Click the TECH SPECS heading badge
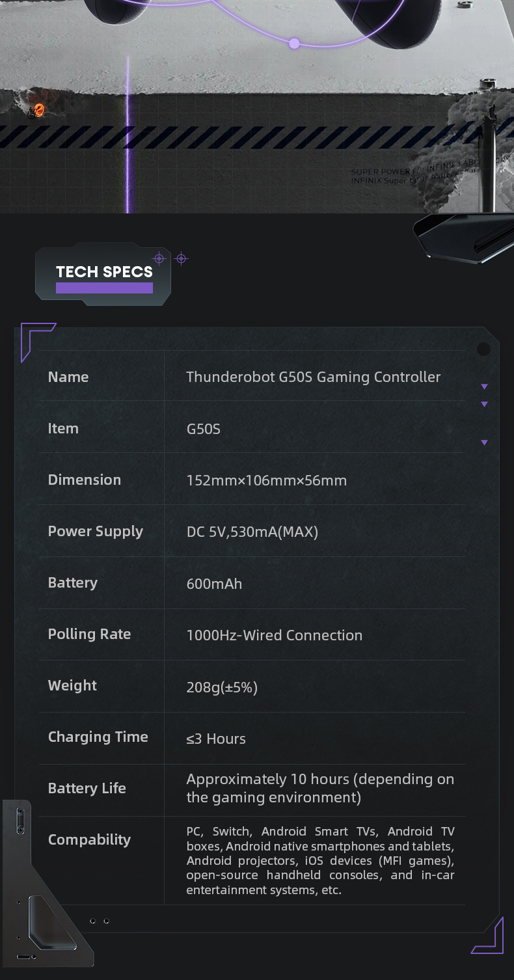 pyautogui.click(x=104, y=272)
